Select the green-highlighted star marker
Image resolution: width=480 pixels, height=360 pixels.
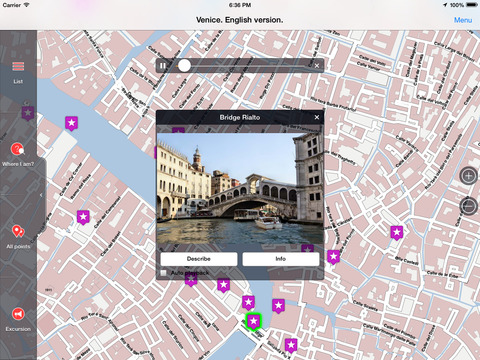254,322
